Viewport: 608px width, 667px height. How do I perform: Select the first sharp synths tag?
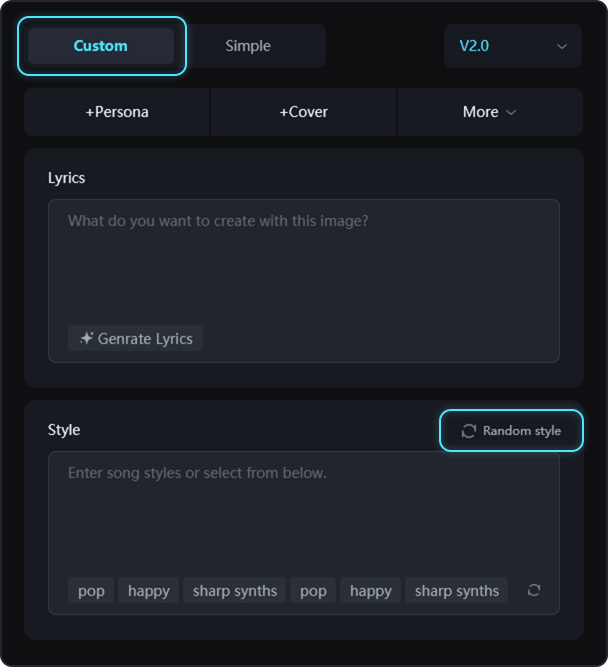click(235, 591)
